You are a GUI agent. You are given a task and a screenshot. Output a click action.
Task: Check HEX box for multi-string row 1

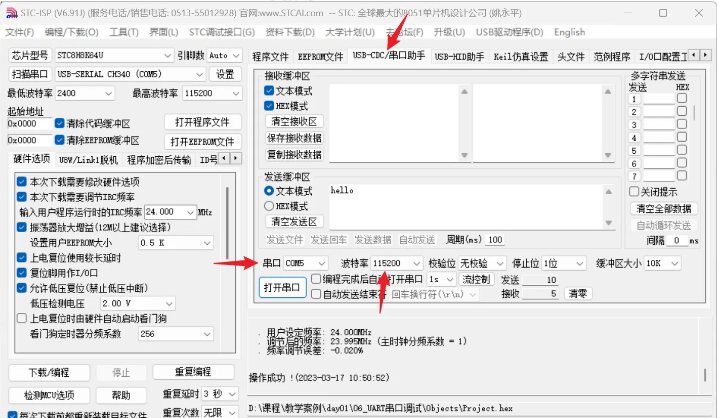click(x=682, y=99)
